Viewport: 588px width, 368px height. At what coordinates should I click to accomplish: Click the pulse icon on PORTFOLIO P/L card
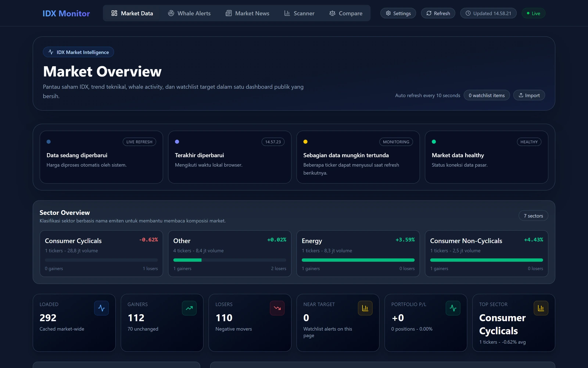453,308
